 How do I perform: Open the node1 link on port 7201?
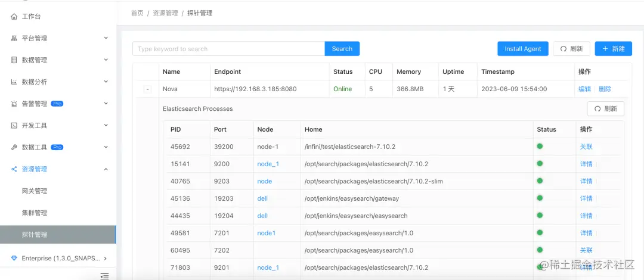click(266, 233)
